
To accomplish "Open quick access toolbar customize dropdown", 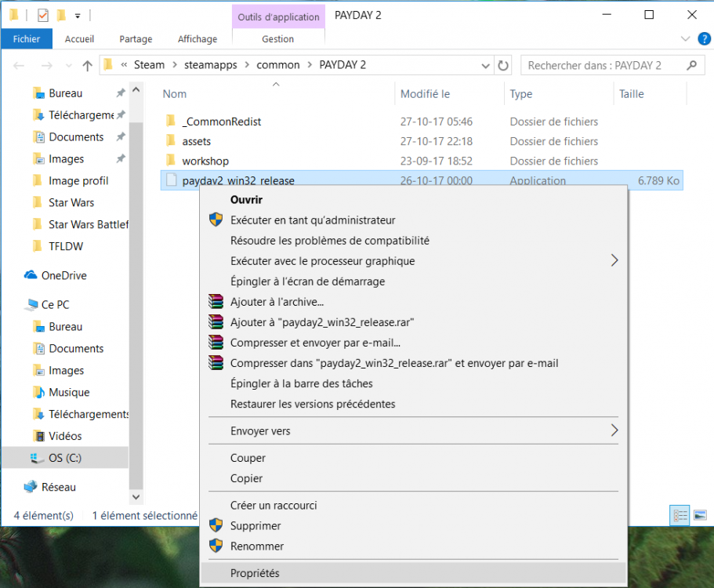I will click(x=78, y=16).
